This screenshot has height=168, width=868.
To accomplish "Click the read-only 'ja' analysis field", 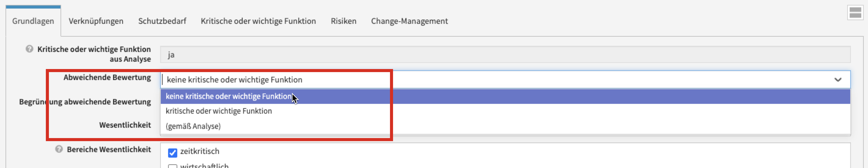I will pos(505,55).
